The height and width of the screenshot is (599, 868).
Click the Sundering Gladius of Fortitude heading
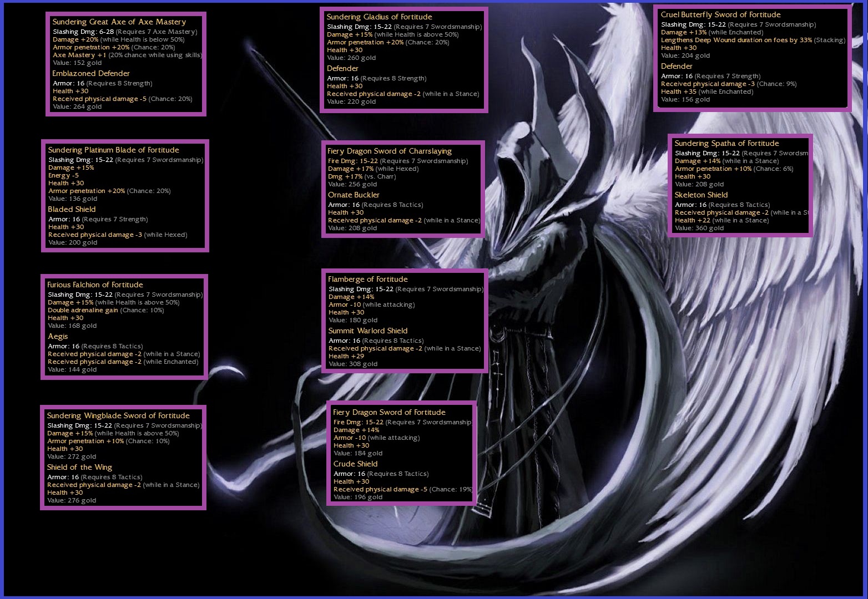tap(379, 17)
